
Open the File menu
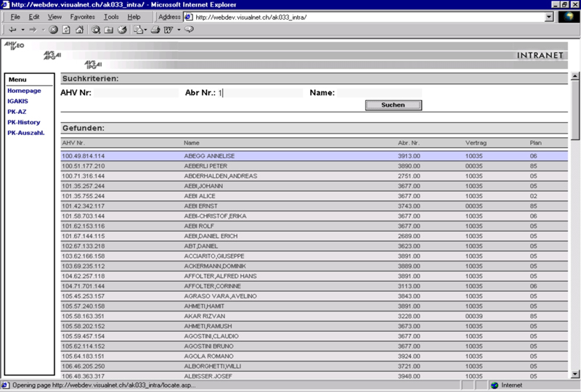pyautogui.click(x=15, y=17)
